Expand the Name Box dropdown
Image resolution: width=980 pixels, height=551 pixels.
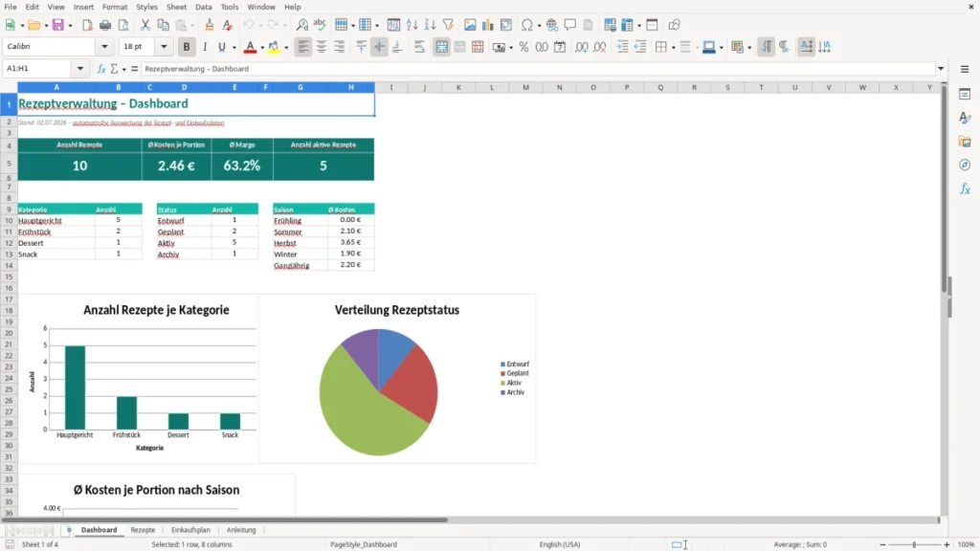click(x=80, y=69)
